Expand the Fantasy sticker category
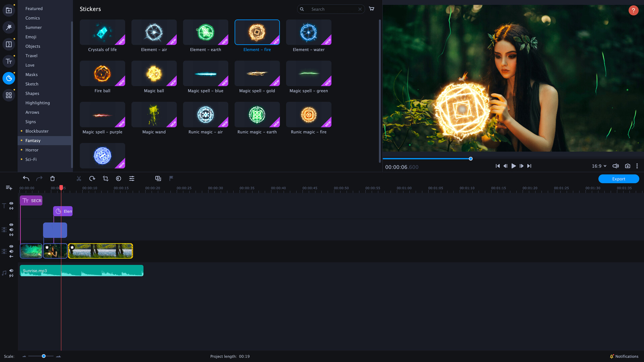This screenshot has height=362, width=644. [33, 140]
